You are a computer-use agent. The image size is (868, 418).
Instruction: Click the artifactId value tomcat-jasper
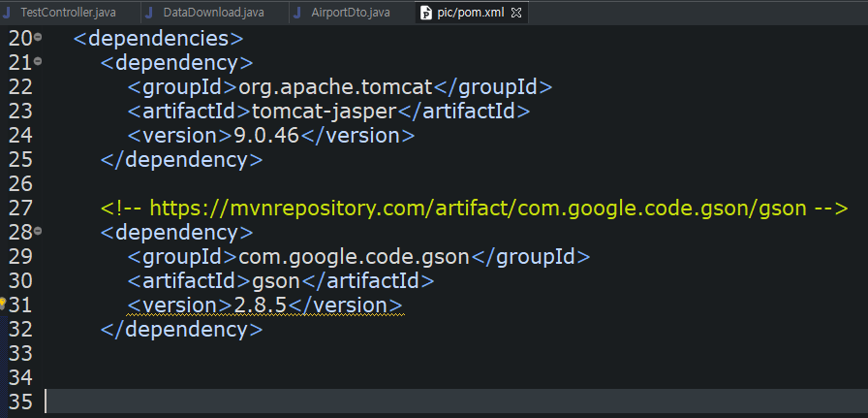[x=325, y=112]
